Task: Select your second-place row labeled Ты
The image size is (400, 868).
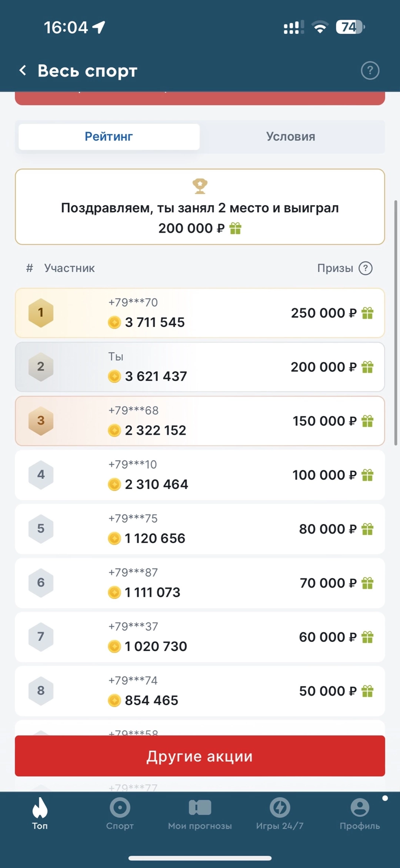Action: (x=200, y=367)
